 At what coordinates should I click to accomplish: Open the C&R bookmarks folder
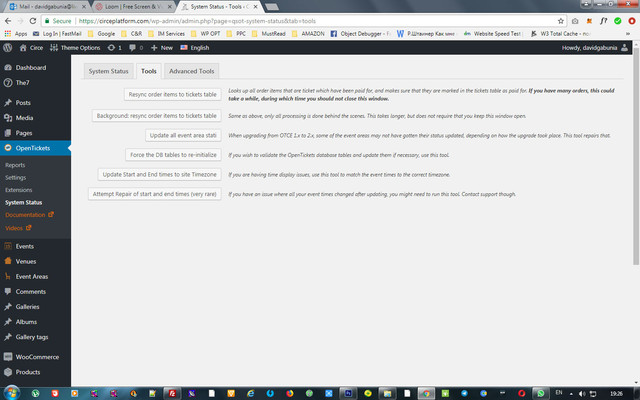[131, 33]
